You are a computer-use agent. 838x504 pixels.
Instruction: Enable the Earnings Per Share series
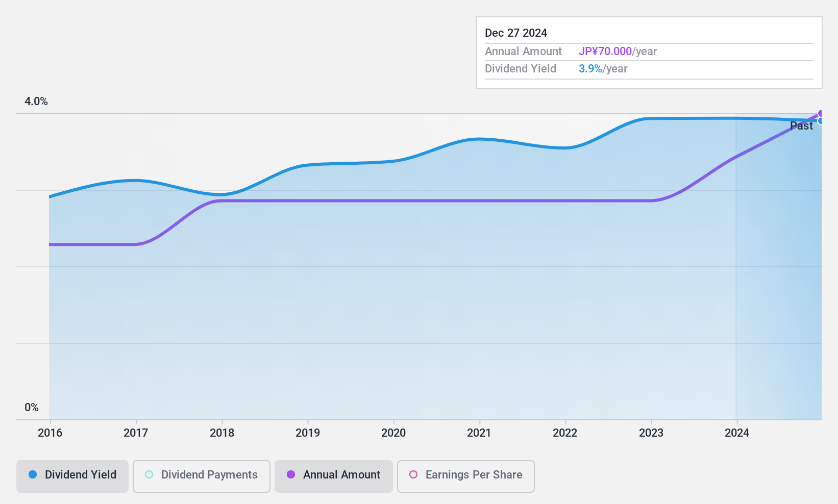coord(465,476)
